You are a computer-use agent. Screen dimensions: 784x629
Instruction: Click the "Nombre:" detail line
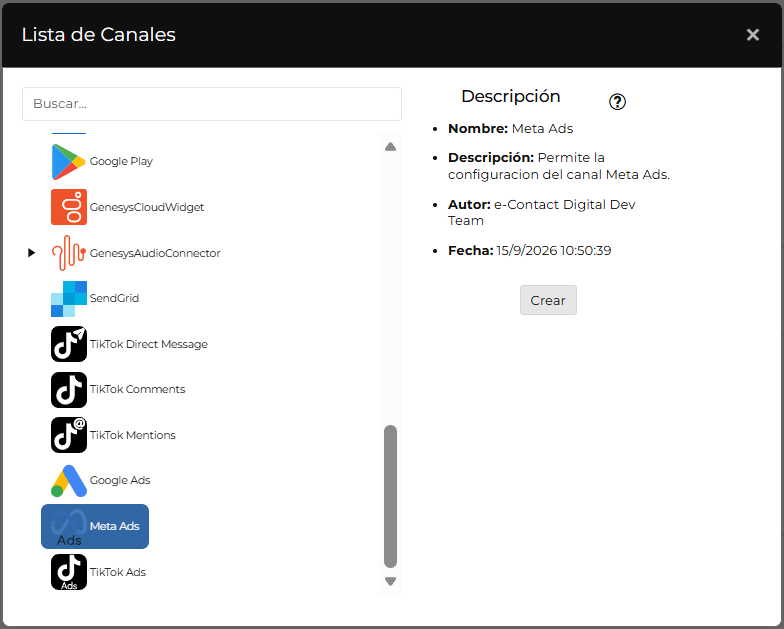click(510, 128)
